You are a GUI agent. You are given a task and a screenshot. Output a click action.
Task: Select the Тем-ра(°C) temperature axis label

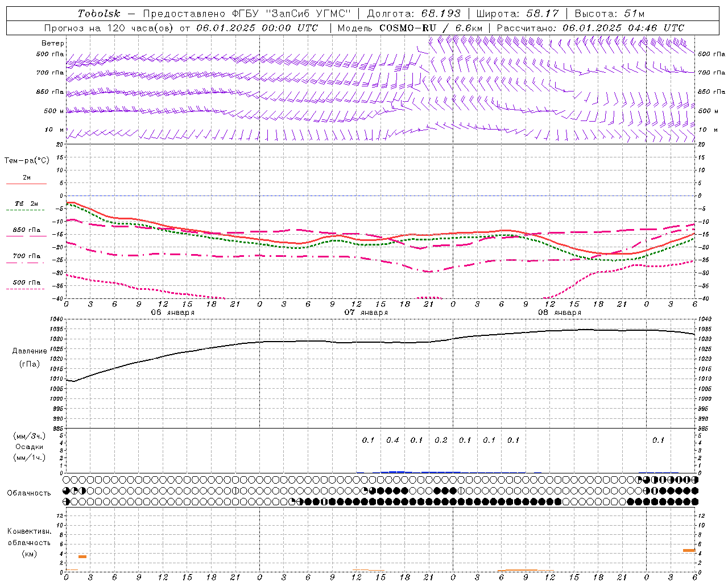pyautogui.click(x=27, y=161)
